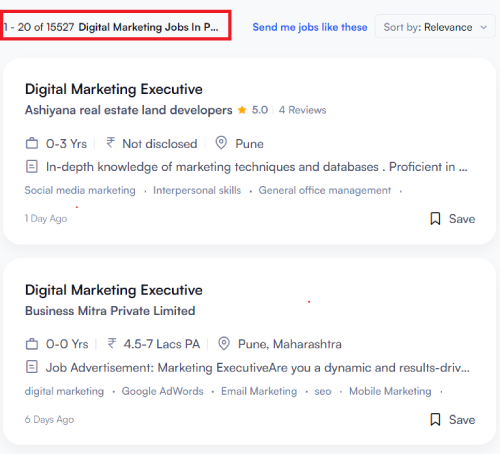This screenshot has width=500, height=454.
Task: View the 4 Reviews link
Action: (x=302, y=110)
